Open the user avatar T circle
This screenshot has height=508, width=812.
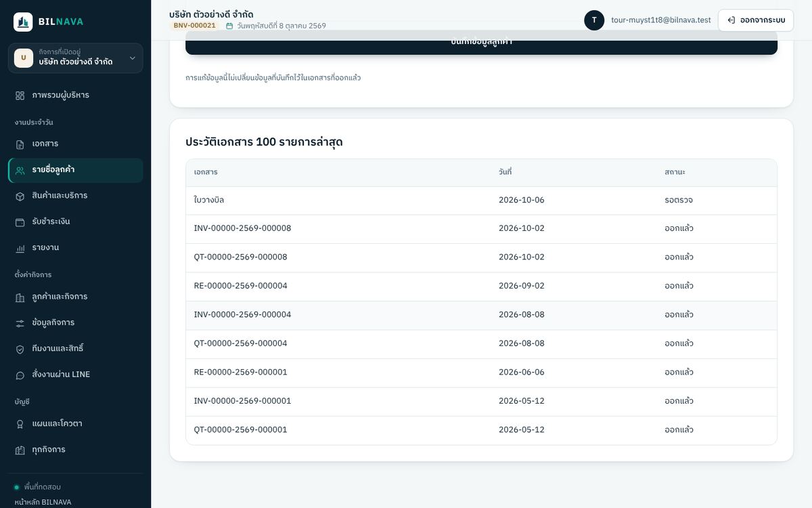coord(594,20)
